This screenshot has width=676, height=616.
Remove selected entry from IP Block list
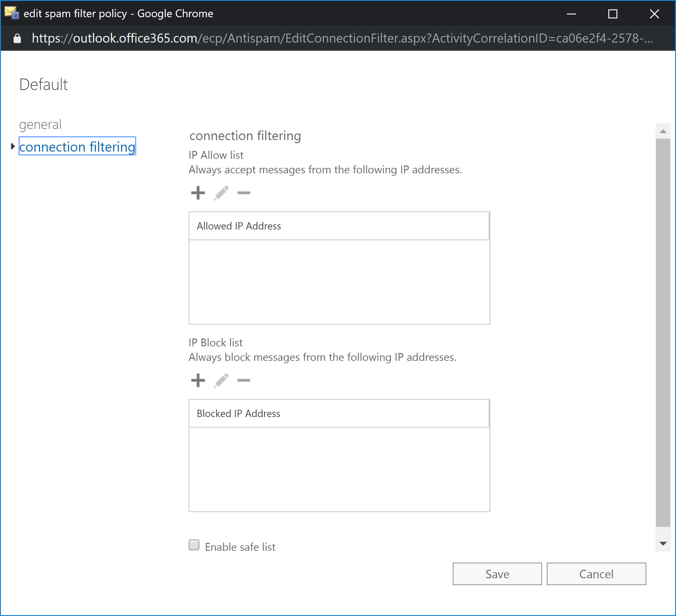[244, 380]
